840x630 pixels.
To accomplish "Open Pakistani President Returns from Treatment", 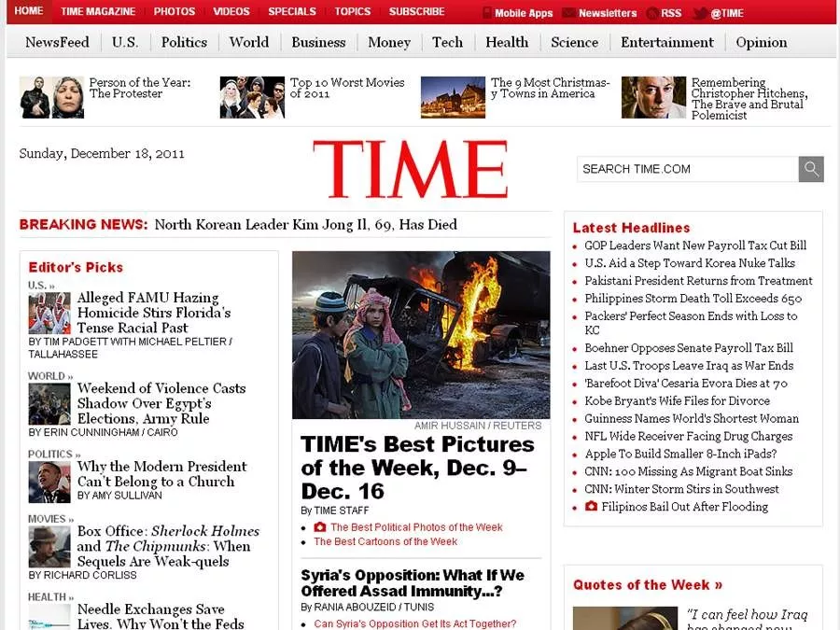I will [x=698, y=281].
